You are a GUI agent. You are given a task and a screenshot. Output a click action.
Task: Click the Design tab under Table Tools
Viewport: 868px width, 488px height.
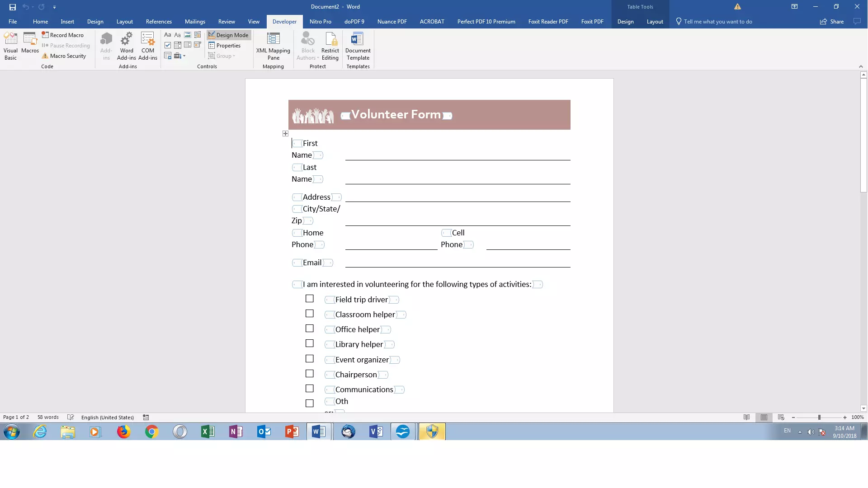[x=625, y=21]
